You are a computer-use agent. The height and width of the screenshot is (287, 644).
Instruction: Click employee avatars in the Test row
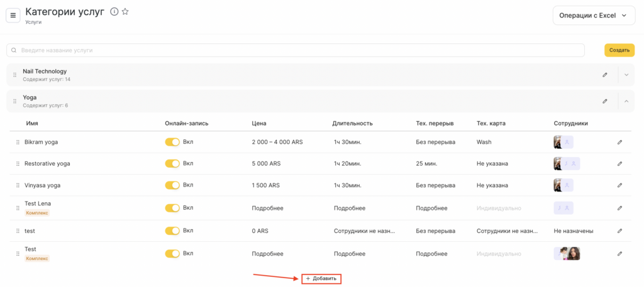pyautogui.click(x=567, y=254)
